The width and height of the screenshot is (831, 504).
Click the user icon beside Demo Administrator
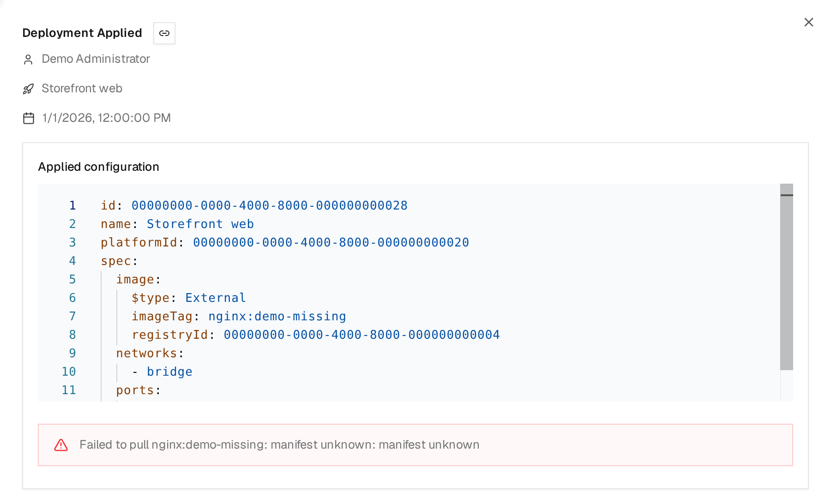point(28,60)
